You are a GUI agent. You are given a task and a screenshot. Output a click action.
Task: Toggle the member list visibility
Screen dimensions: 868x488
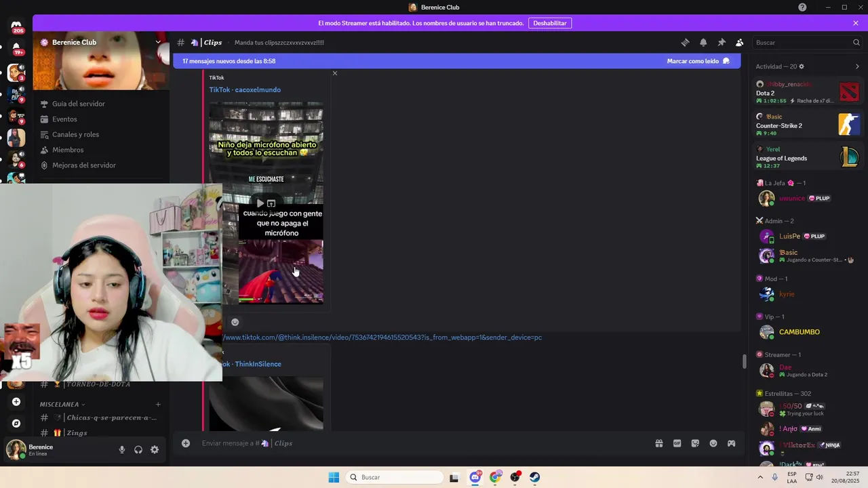point(740,42)
